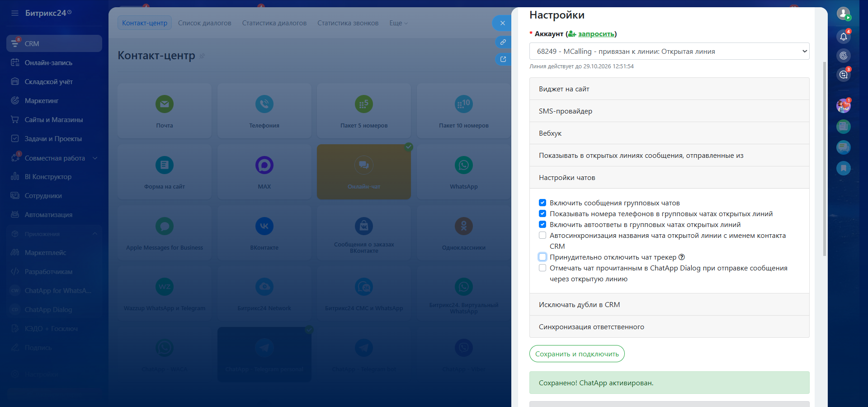This screenshot has height=407, width=868.
Task: Expand 'Виджет на сайт' section
Action: point(669,89)
